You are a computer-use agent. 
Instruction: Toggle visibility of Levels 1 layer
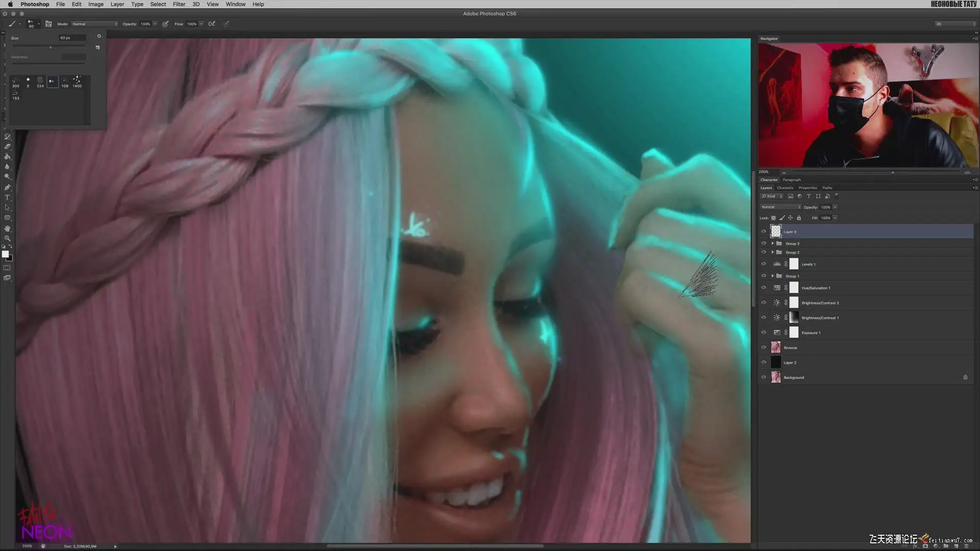[x=764, y=264]
